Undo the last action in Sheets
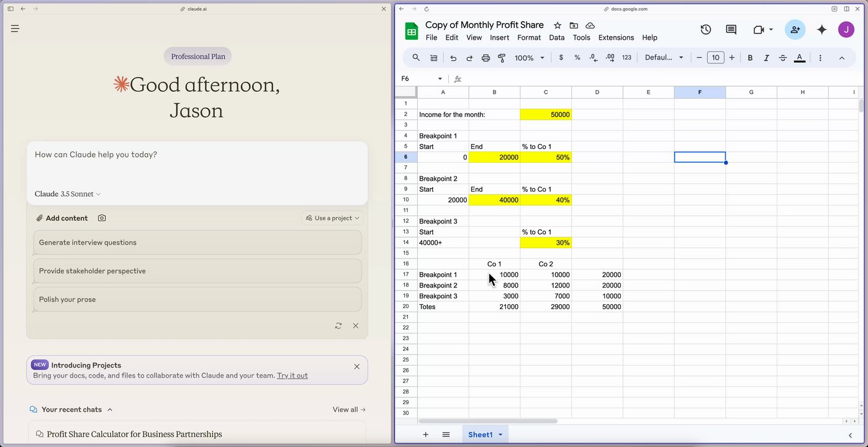The width and height of the screenshot is (868, 447). [453, 58]
